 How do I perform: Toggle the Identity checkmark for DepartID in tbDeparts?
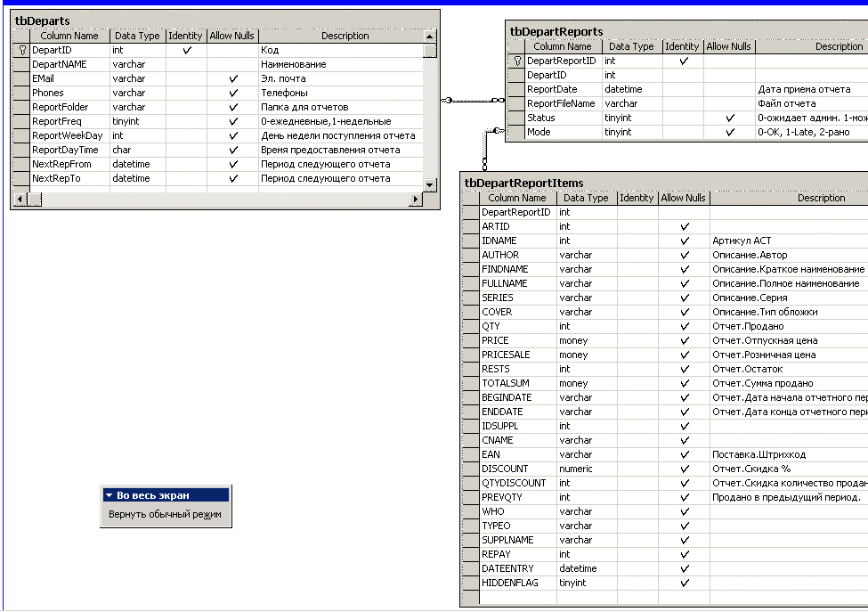click(187, 51)
